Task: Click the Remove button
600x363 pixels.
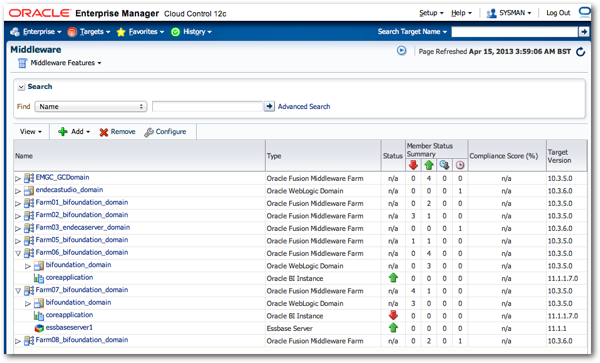Action: [x=117, y=132]
